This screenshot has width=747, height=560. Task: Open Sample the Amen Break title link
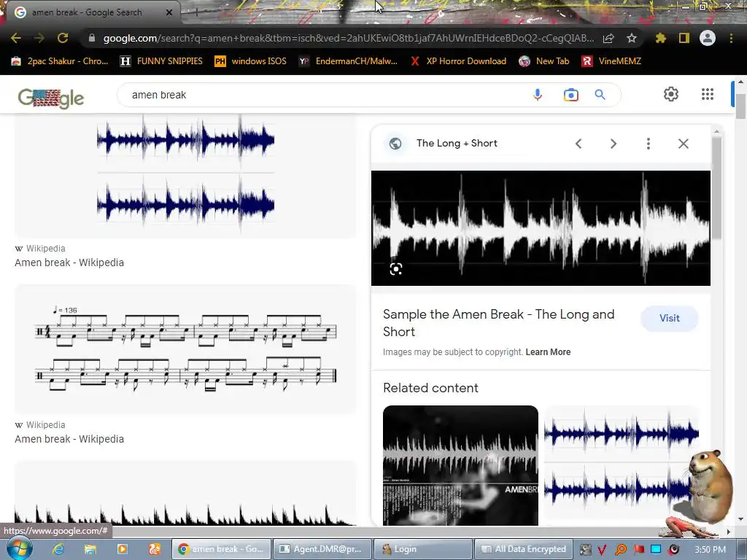pyautogui.click(x=498, y=323)
